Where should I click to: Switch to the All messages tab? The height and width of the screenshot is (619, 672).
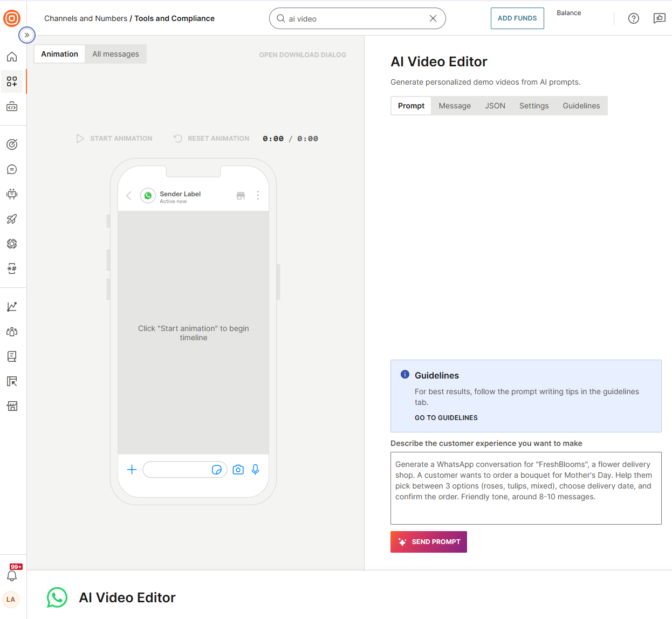click(115, 54)
